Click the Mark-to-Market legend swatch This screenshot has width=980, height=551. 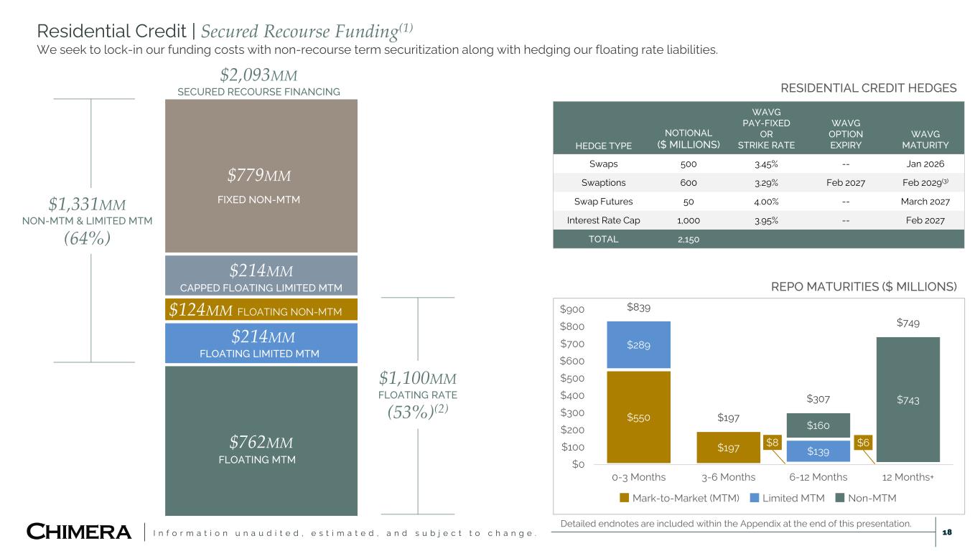pos(625,497)
